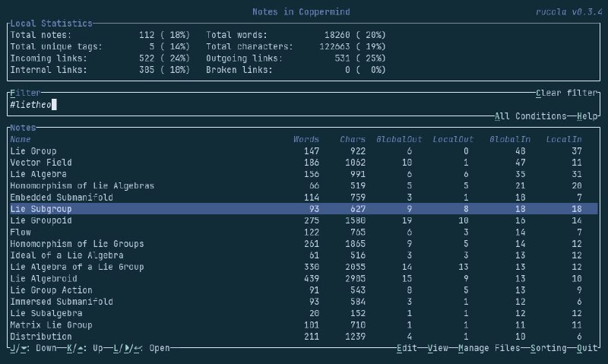Select the Matrix Lie Group note
The image size is (608, 364).
[x=303, y=324]
